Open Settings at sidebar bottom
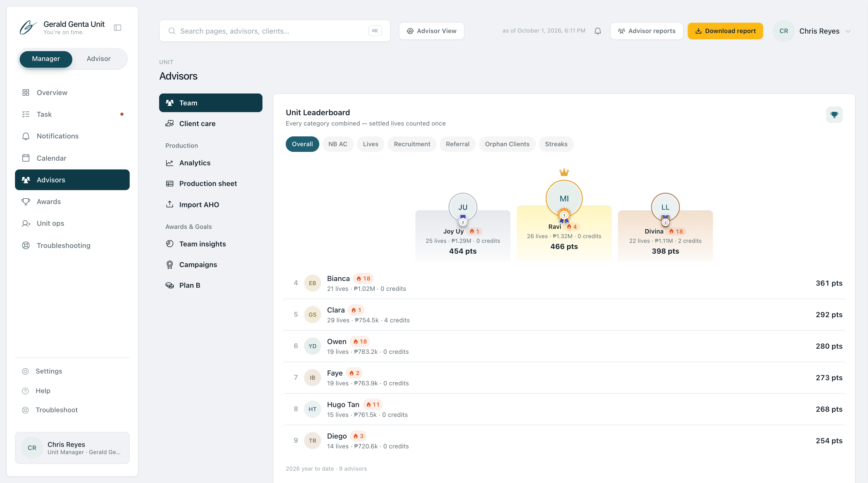 pyautogui.click(x=72, y=371)
